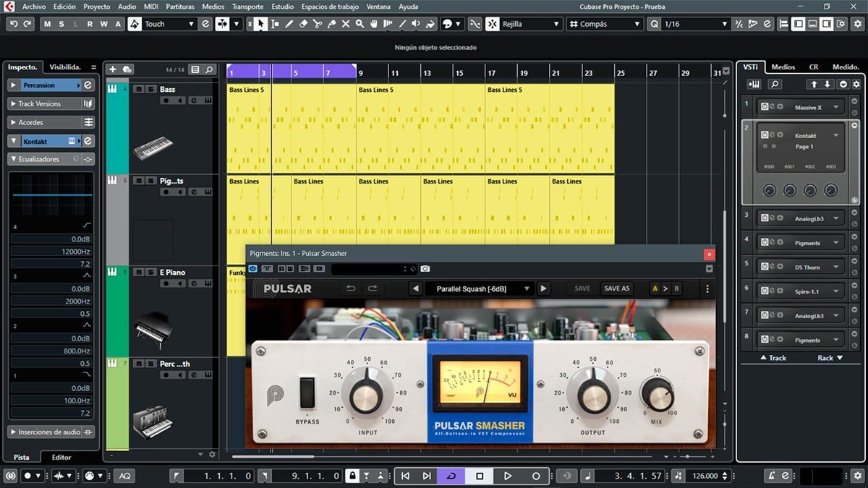This screenshot has width=868, height=488.
Task: Click SAVE AS in the Pulsar plugin
Action: (x=616, y=288)
